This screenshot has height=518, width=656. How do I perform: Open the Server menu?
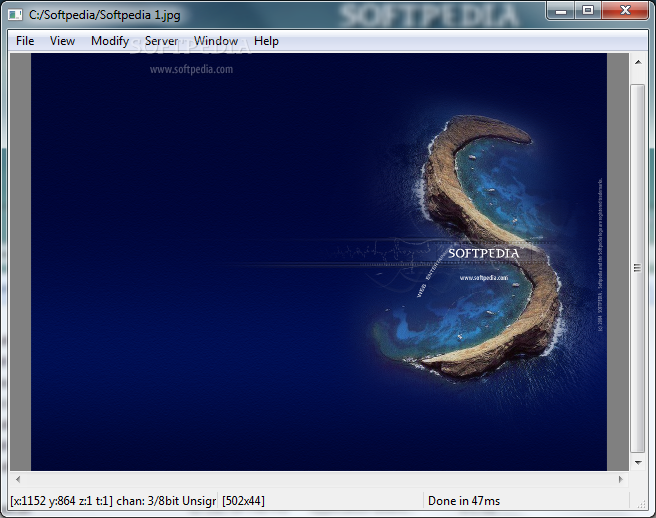coord(161,41)
